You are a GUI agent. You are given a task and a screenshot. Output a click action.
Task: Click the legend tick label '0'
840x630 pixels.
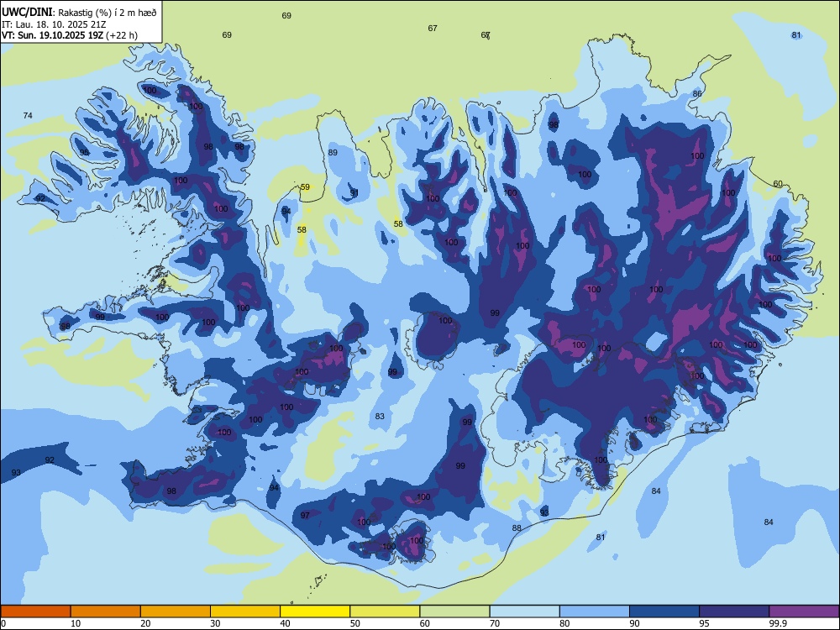click(x=3, y=623)
